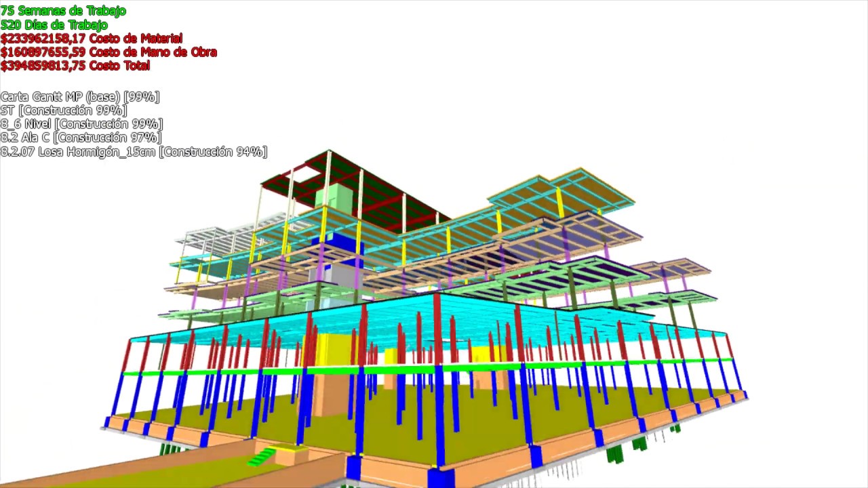Click '8_6 Nivel [Construcción 99%]' text
This screenshot has width=868, height=488.
pyautogui.click(x=81, y=124)
